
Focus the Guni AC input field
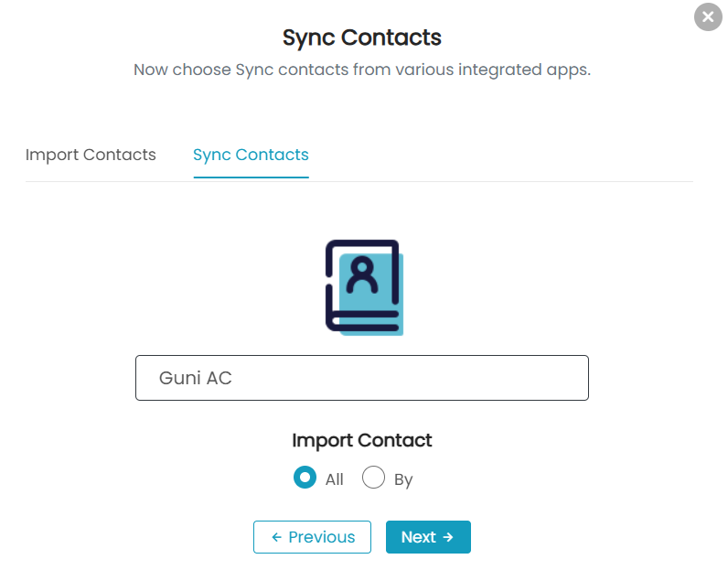point(362,378)
